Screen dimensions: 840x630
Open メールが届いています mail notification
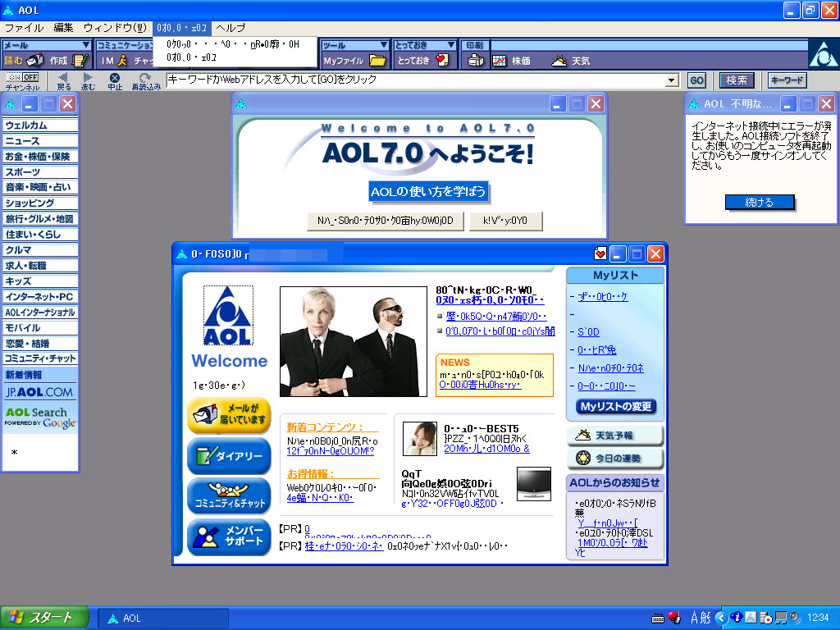coord(229,415)
